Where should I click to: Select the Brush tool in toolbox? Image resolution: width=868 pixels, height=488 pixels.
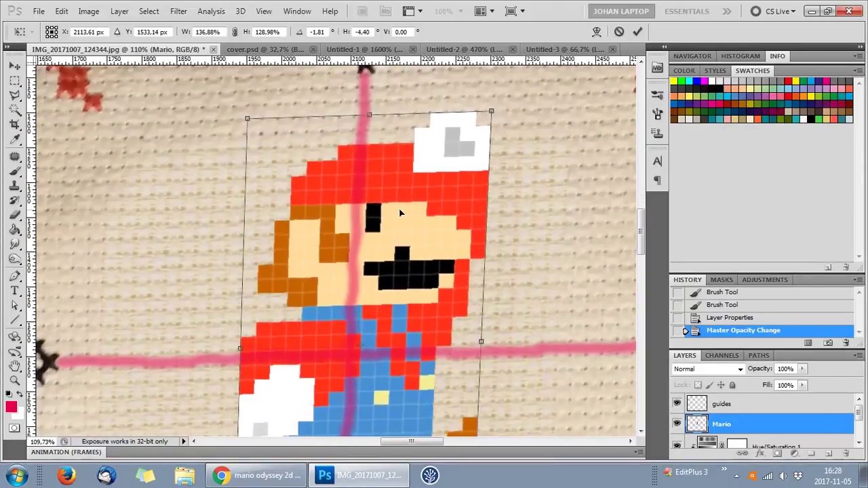coord(15,171)
